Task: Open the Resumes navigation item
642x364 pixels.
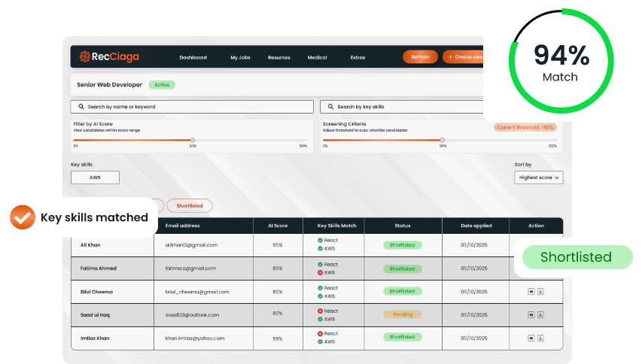Action: (278, 57)
